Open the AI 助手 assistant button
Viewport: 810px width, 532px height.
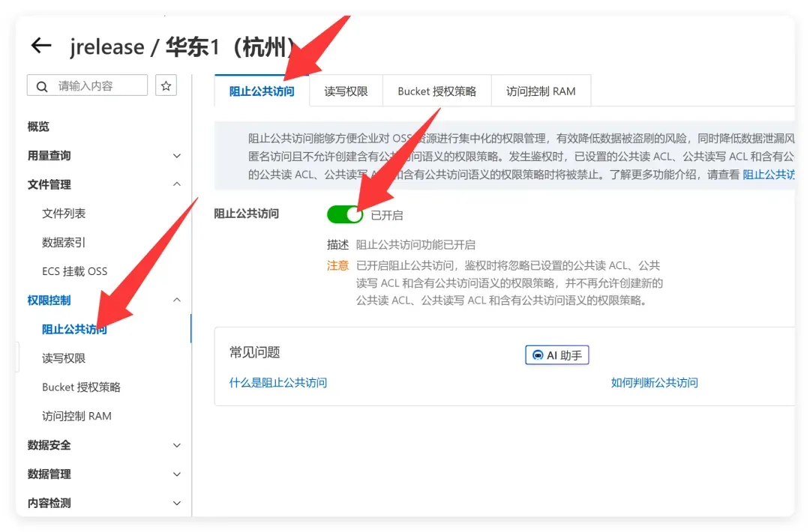point(556,355)
